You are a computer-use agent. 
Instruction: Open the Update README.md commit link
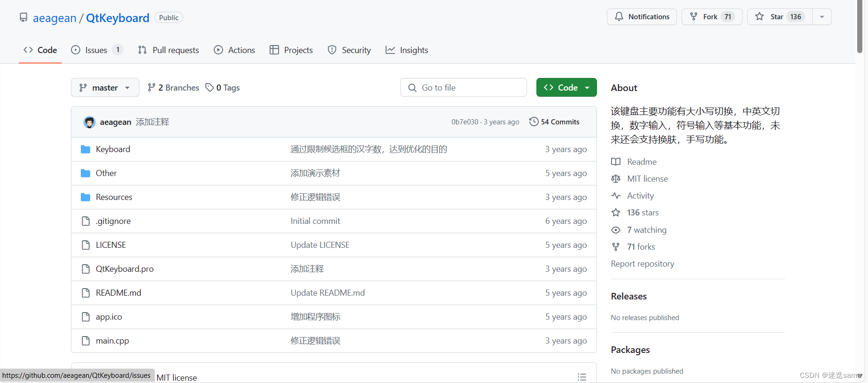tap(327, 293)
